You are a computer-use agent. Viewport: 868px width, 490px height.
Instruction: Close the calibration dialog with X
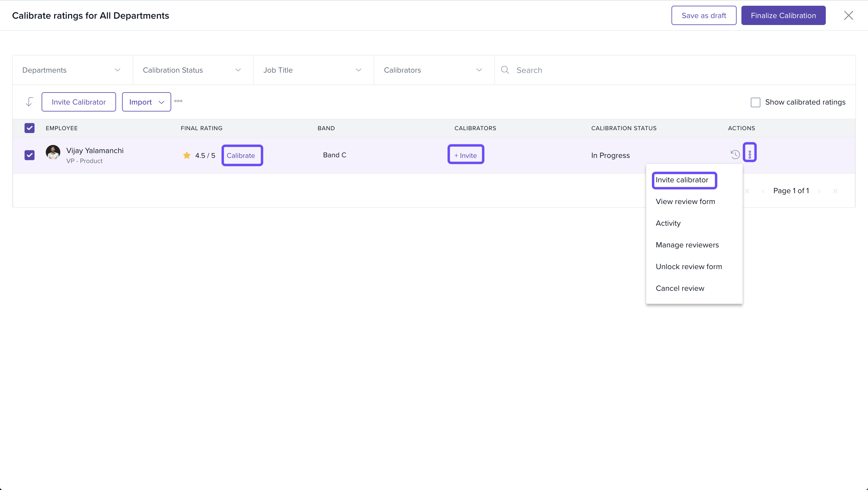pyautogui.click(x=848, y=15)
